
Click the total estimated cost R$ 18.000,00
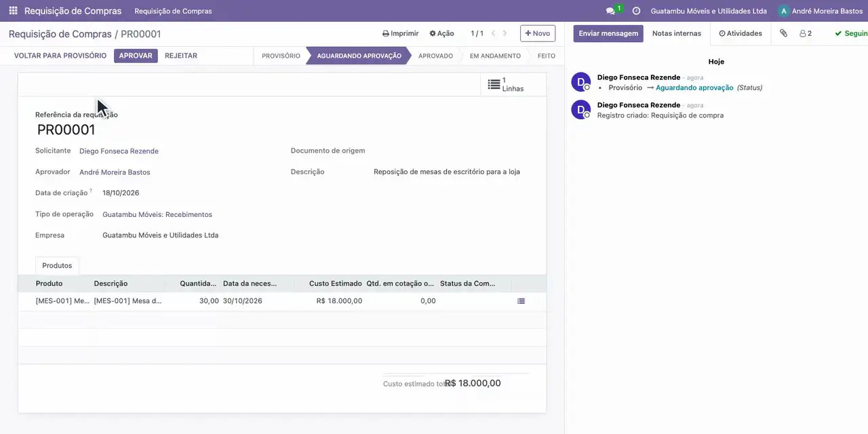(473, 383)
